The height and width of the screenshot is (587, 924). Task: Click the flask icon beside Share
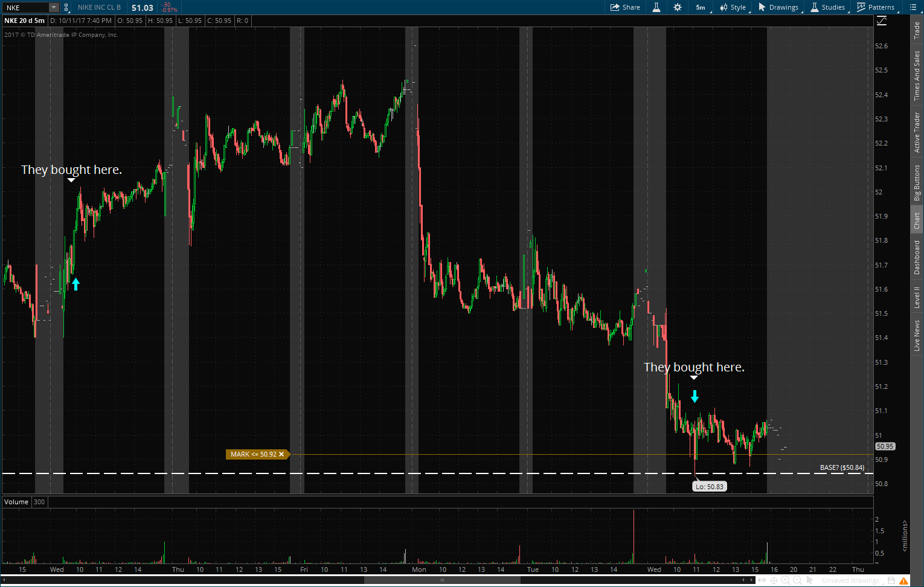[x=656, y=7]
